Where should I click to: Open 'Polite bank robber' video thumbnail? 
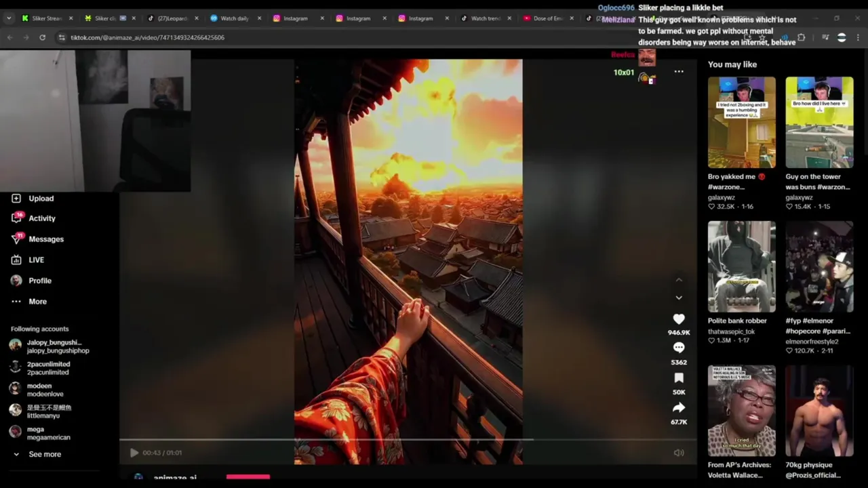(x=742, y=266)
